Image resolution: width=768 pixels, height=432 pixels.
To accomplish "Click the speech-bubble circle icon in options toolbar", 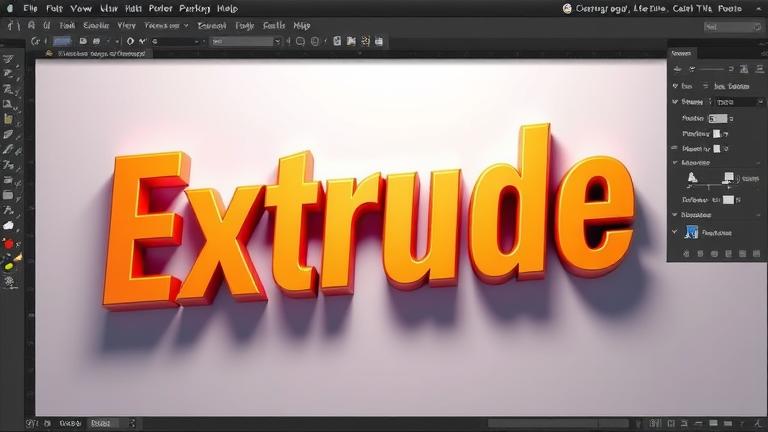I will [x=300, y=42].
